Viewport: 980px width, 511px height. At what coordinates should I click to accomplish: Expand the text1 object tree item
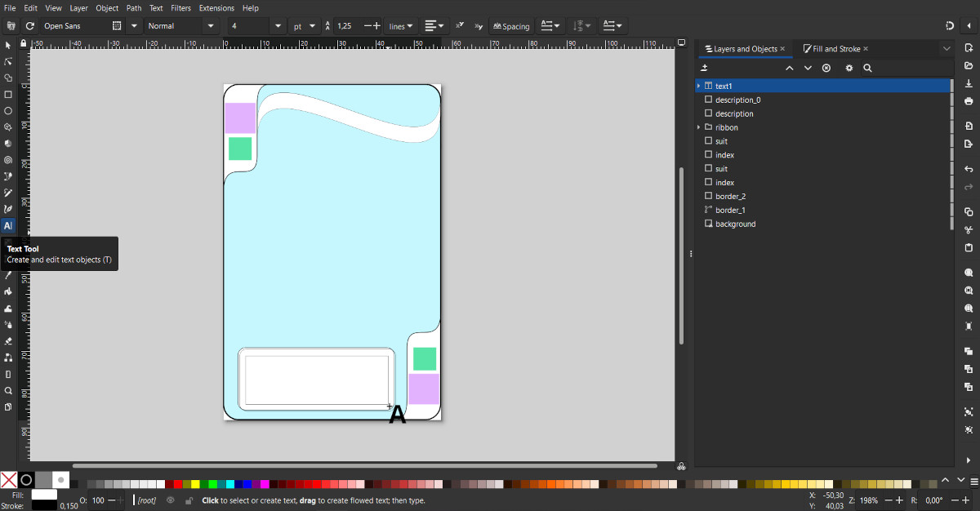click(699, 86)
